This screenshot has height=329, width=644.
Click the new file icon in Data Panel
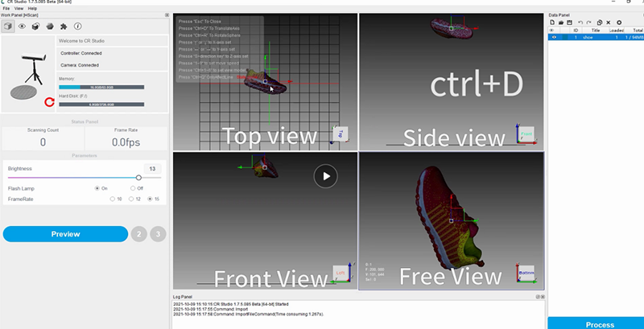pos(551,23)
